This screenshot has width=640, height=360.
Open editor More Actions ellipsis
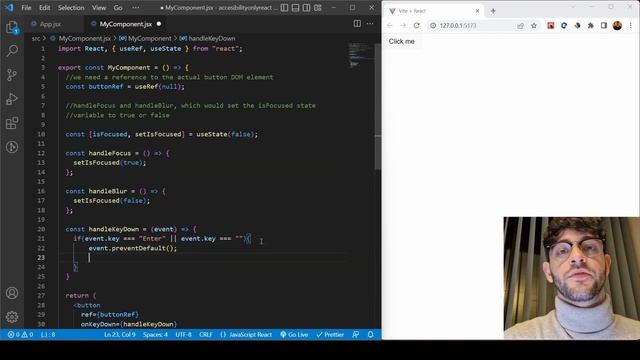click(370, 24)
